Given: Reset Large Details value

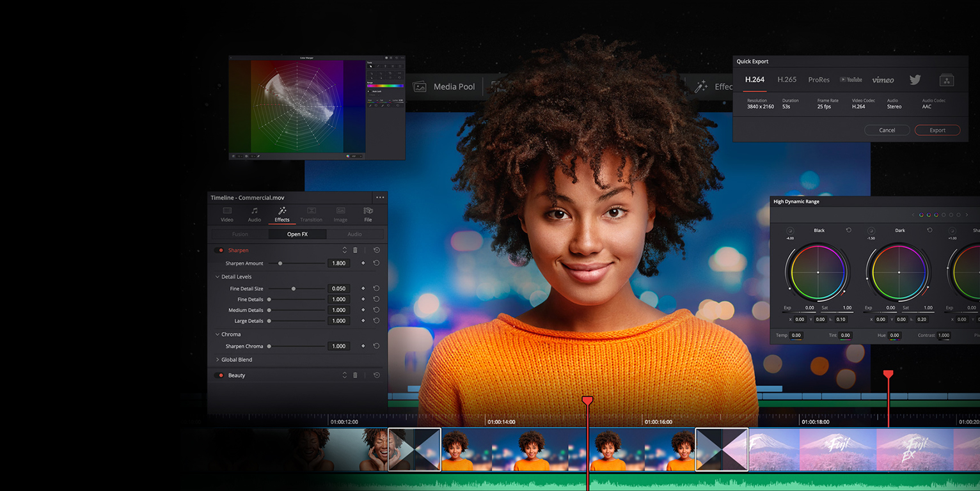Looking at the screenshot, I should [x=377, y=321].
